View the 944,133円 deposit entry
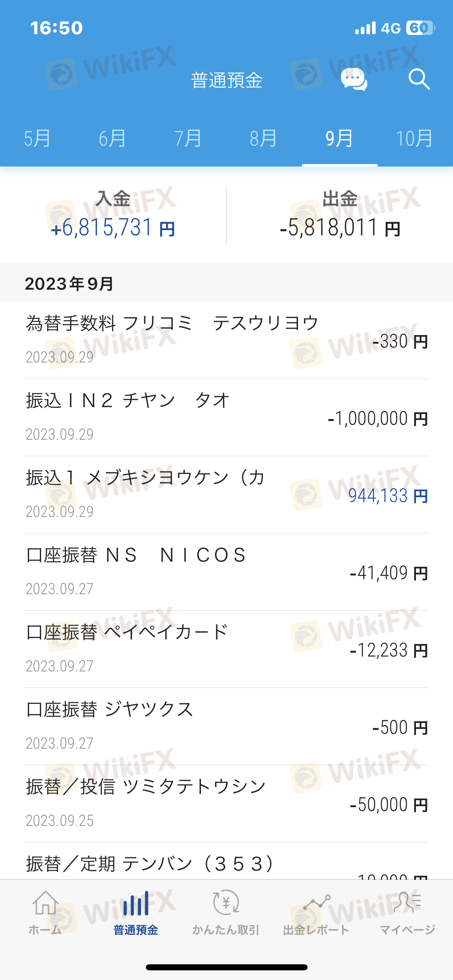The image size is (453, 980). 226,494
